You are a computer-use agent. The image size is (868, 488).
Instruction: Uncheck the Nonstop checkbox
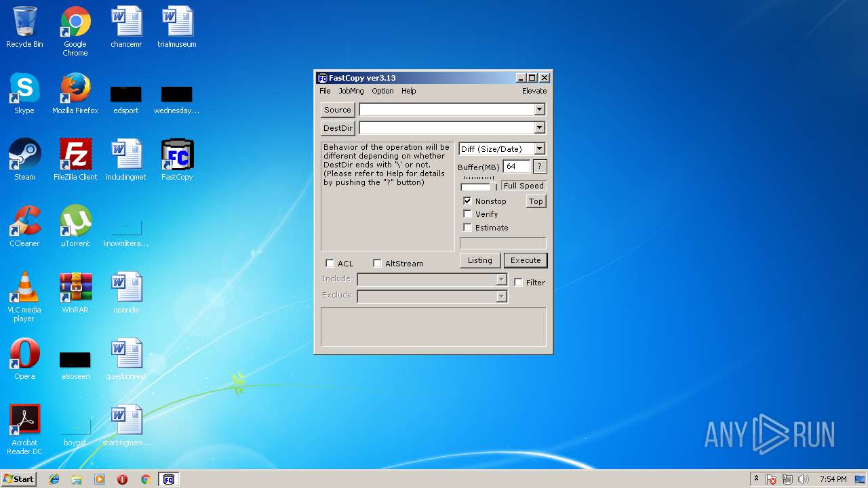pos(467,201)
